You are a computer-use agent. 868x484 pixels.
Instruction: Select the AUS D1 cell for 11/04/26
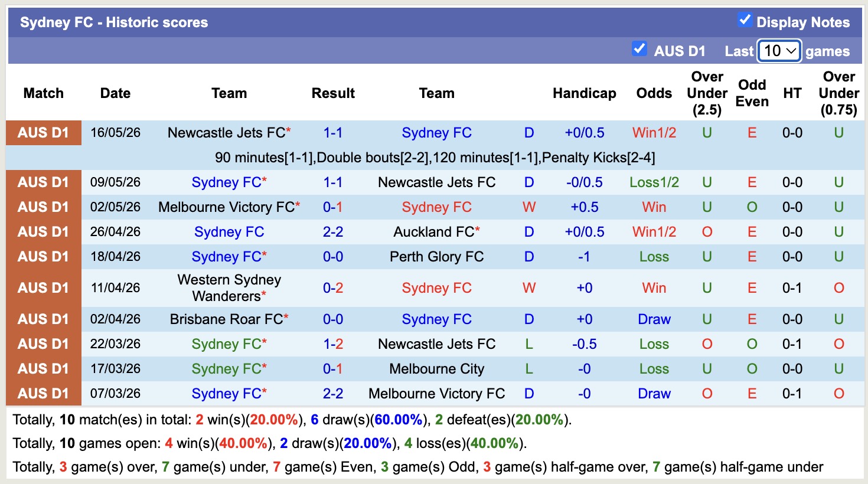coord(44,288)
